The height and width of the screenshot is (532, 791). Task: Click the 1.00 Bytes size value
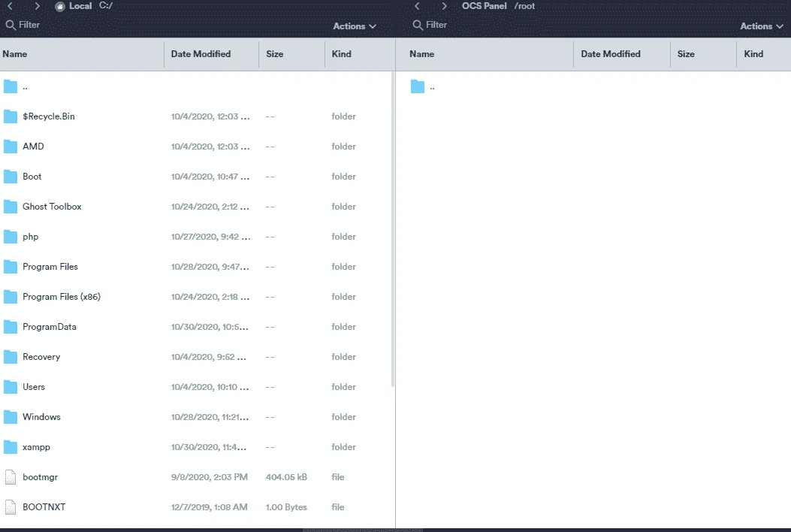point(286,506)
